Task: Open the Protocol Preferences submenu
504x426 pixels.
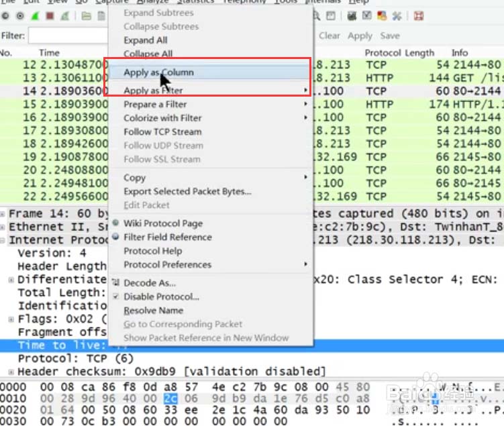Action: click(168, 264)
